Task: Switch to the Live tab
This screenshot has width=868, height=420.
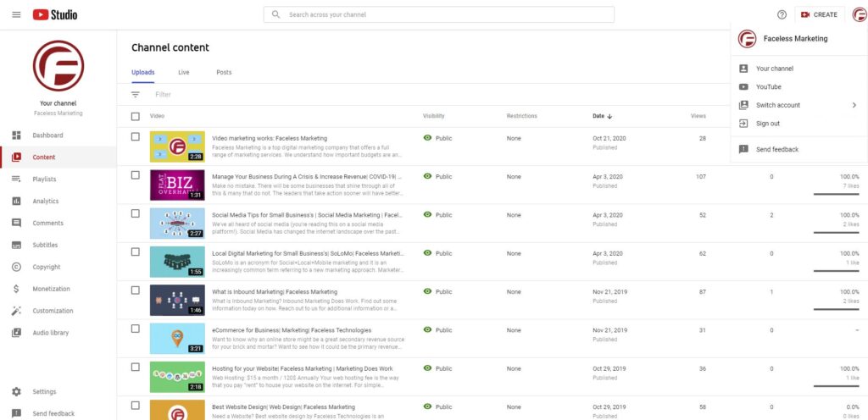Action: [184, 72]
